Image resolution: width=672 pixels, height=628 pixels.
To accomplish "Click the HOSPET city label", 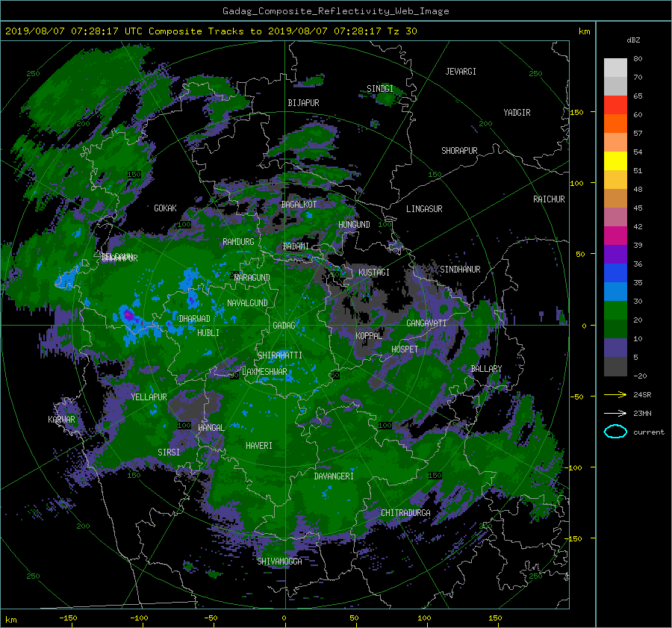I will click(x=405, y=349).
